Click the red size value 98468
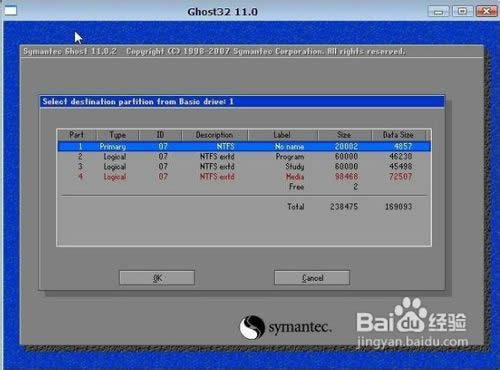This screenshot has height=370, width=500. point(346,176)
